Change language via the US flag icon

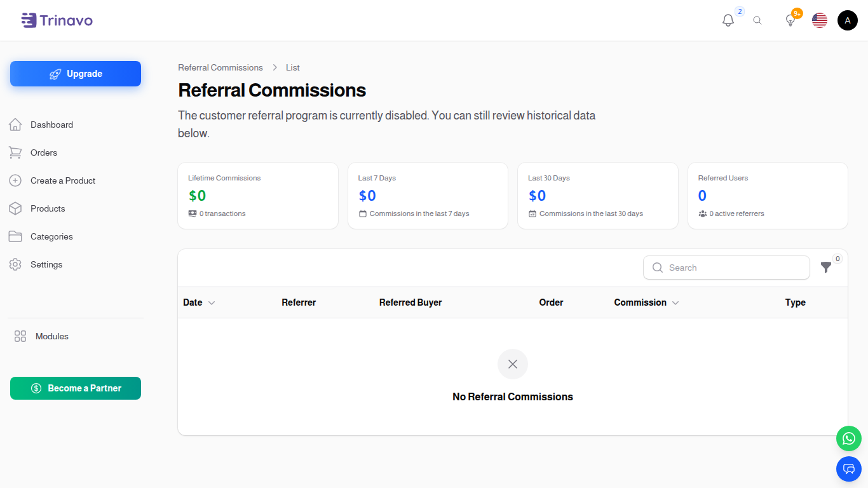pos(820,20)
